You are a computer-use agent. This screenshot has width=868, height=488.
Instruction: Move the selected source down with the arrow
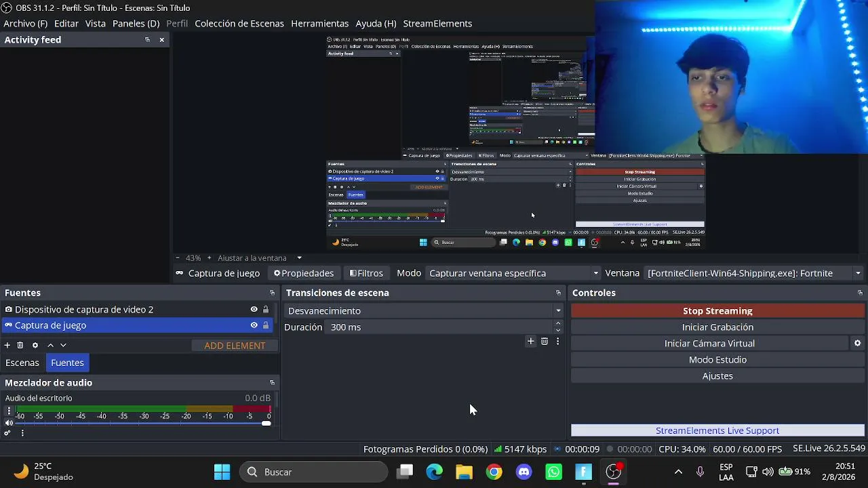[x=63, y=346]
